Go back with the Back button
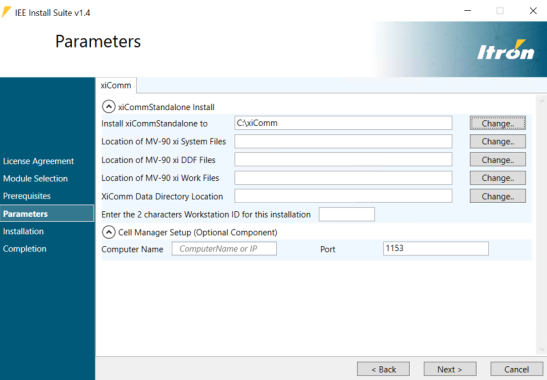This screenshot has height=380, width=547. tap(383, 369)
